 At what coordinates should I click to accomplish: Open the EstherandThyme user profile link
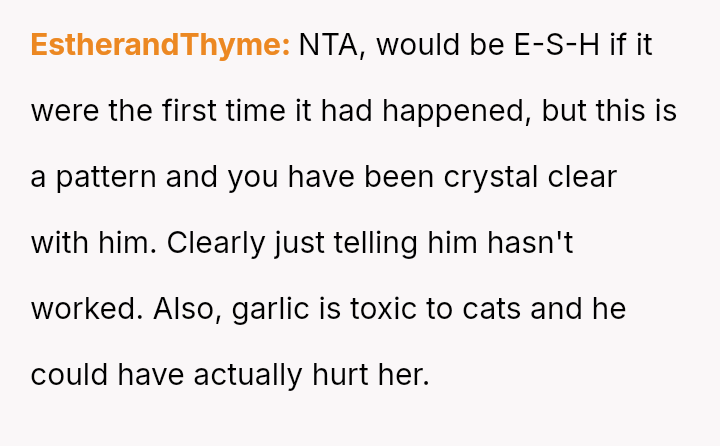(160, 46)
